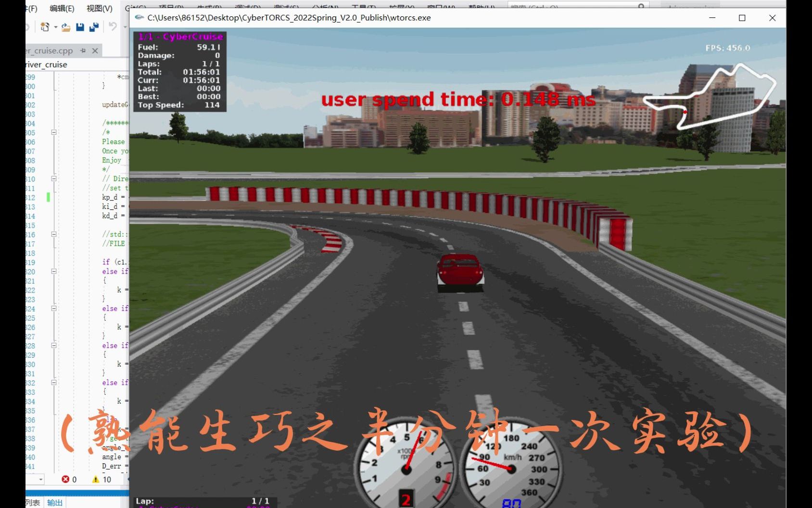Collapse code block at line 332
Image resolution: width=812 pixels, height=508 pixels.
[x=54, y=383]
